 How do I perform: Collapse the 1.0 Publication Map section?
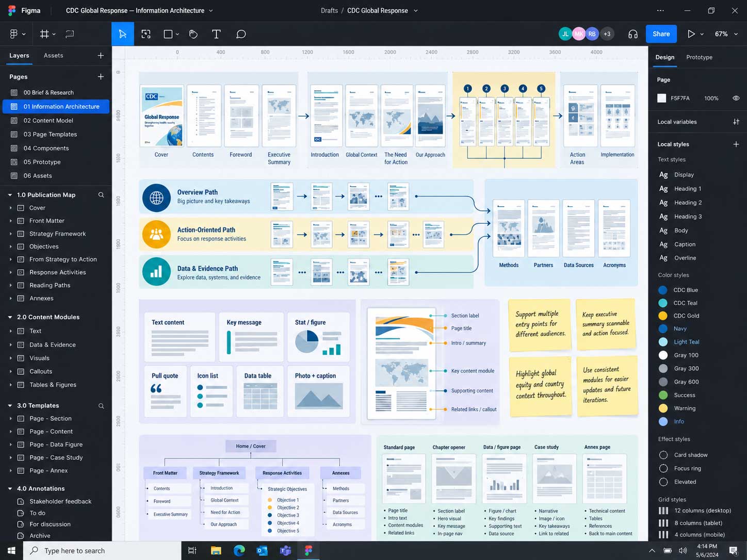[10, 195]
